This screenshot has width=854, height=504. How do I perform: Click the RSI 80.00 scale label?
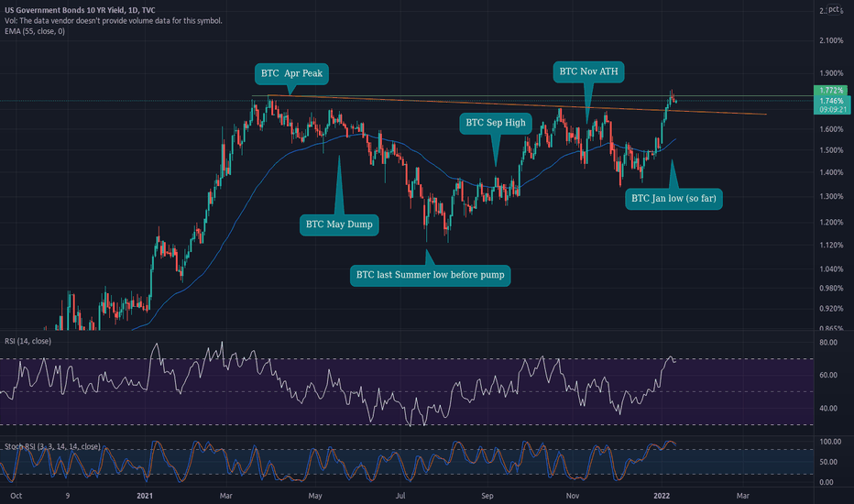pyautogui.click(x=828, y=343)
